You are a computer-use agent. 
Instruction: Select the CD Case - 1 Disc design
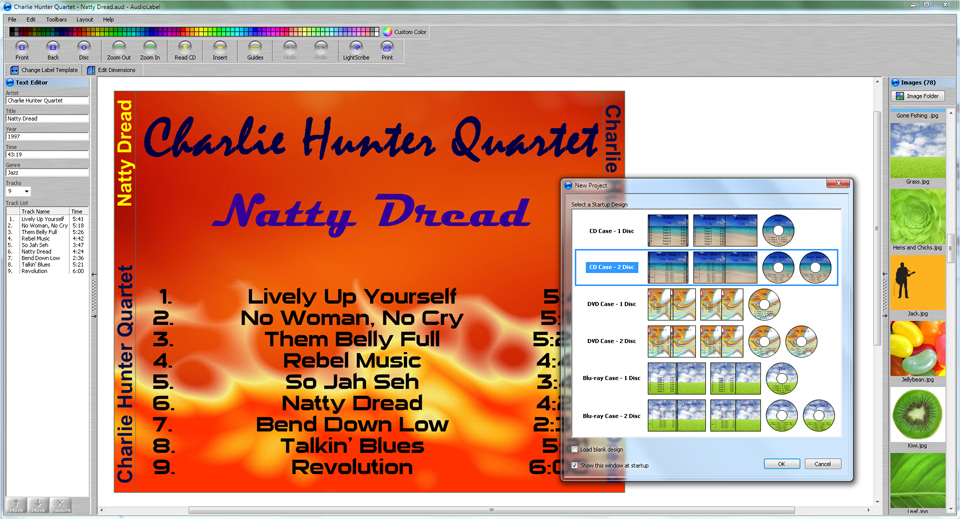(706, 231)
